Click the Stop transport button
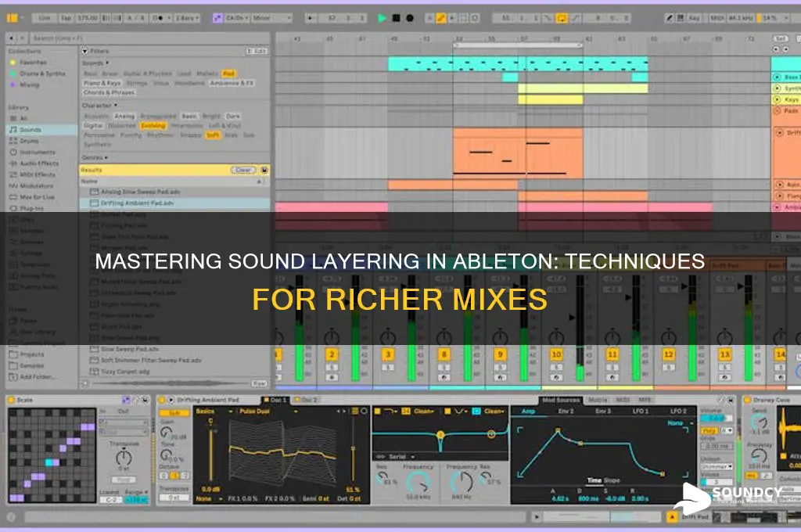The image size is (801, 532). point(396,18)
